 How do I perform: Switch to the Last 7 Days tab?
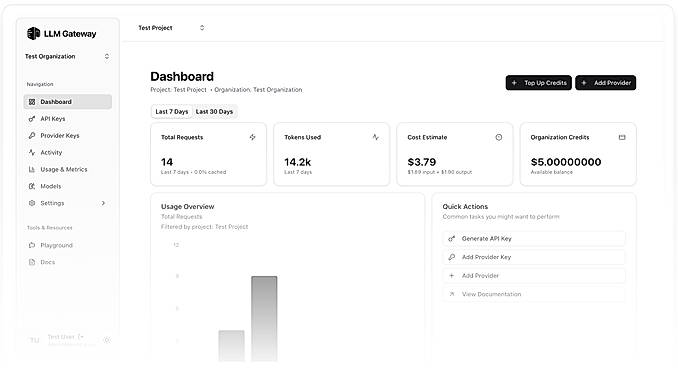(x=172, y=112)
